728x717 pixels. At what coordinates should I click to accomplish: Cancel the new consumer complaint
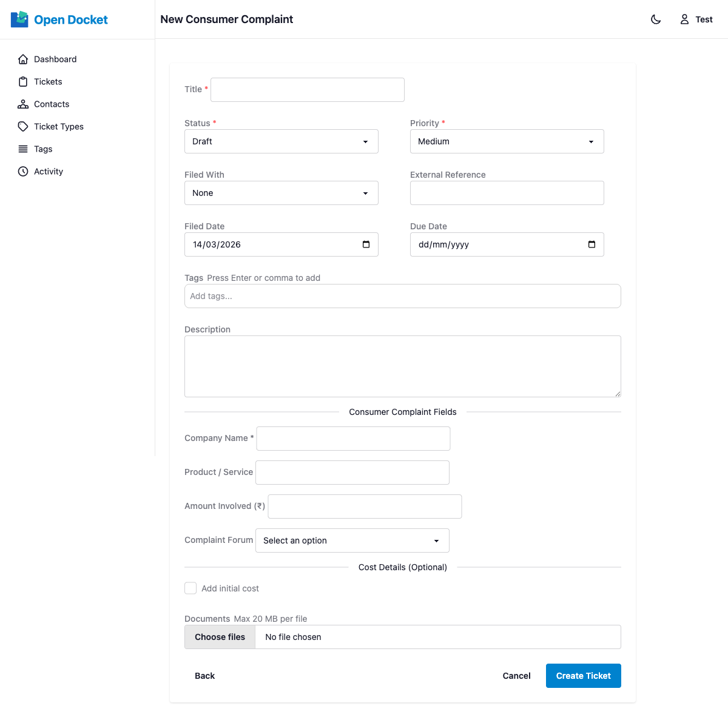point(516,675)
